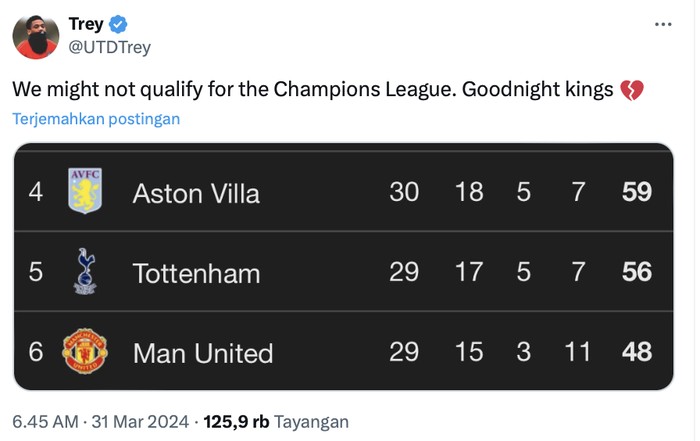The height and width of the screenshot is (441, 700).
Task: Select the Tottenham team name
Action: [x=196, y=273]
